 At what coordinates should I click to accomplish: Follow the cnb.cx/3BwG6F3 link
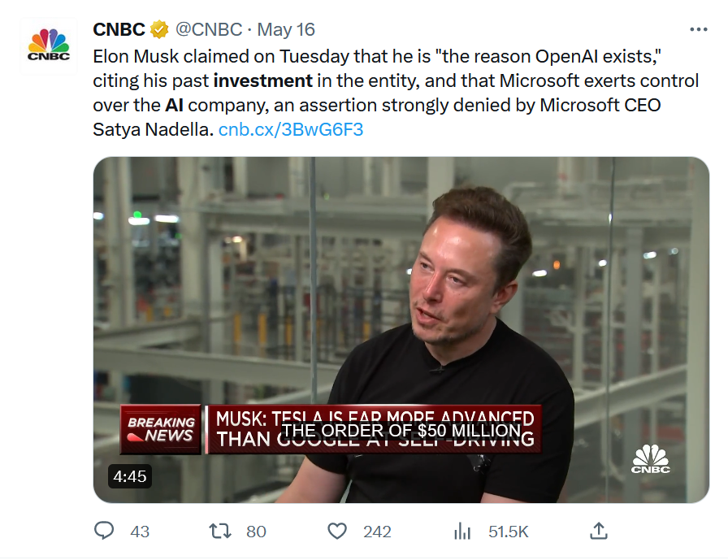click(291, 129)
